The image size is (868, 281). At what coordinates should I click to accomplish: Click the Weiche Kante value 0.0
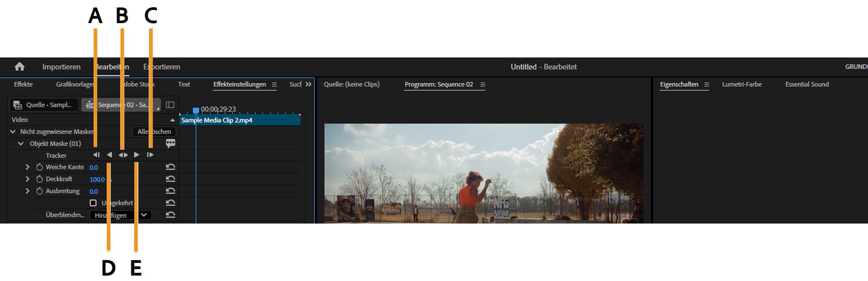[94, 167]
